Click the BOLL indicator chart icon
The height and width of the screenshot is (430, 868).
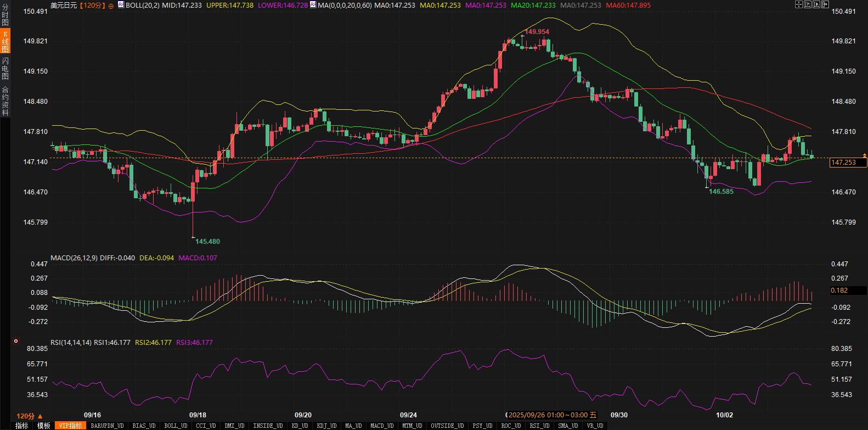pyautogui.click(x=121, y=5)
